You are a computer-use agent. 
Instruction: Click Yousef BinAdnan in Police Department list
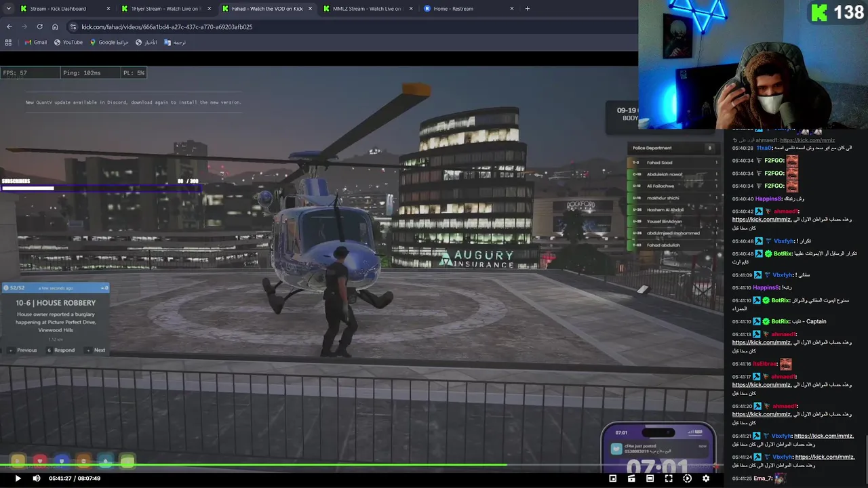[x=665, y=222]
